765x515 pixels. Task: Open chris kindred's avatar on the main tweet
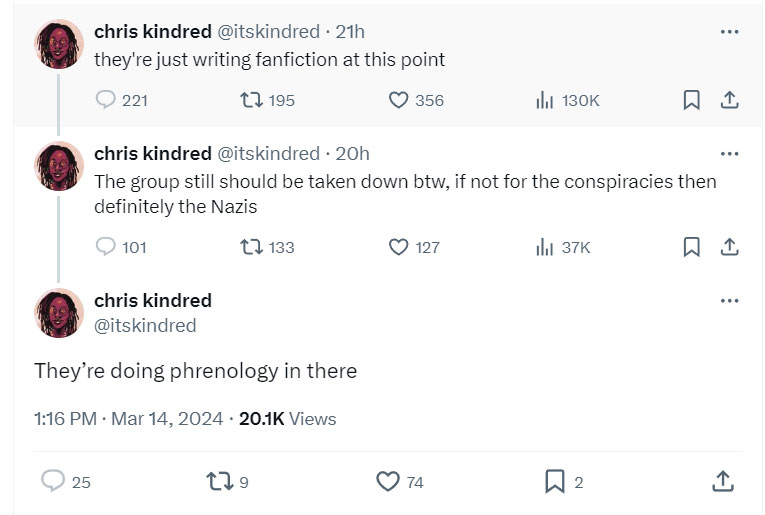click(x=58, y=312)
